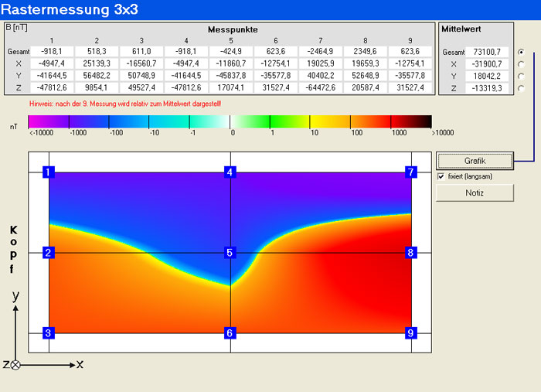
Task: Open the Notiz button
Action: click(475, 193)
